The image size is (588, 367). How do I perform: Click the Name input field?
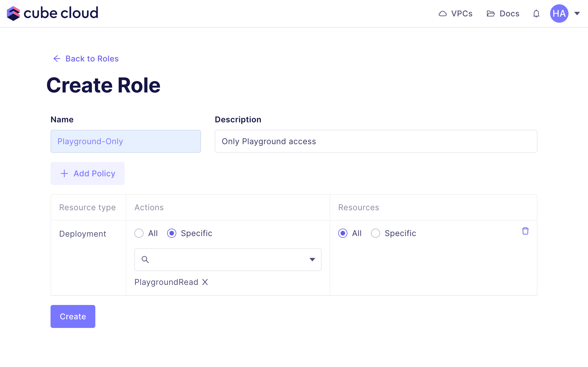(125, 141)
